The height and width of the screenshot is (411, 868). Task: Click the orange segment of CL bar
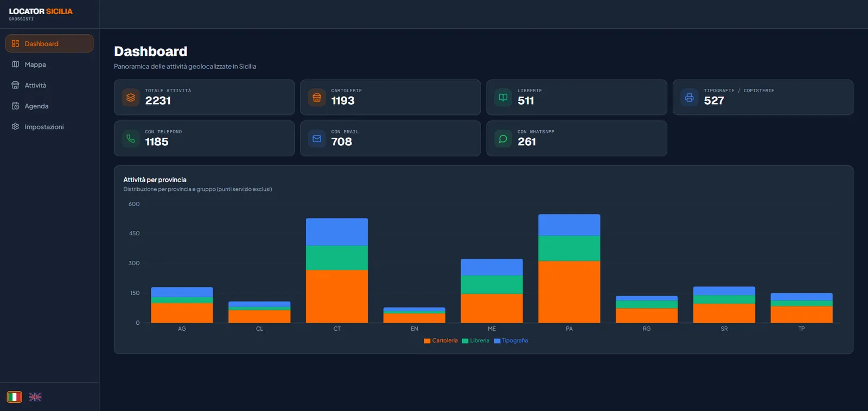click(259, 317)
